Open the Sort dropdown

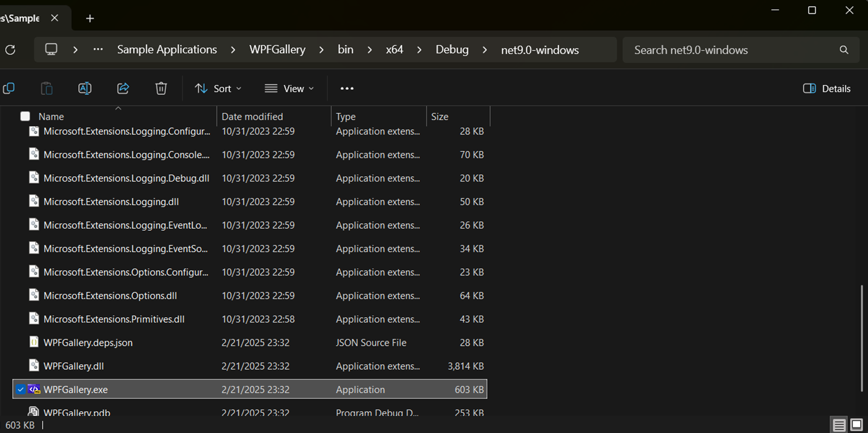pos(218,88)
